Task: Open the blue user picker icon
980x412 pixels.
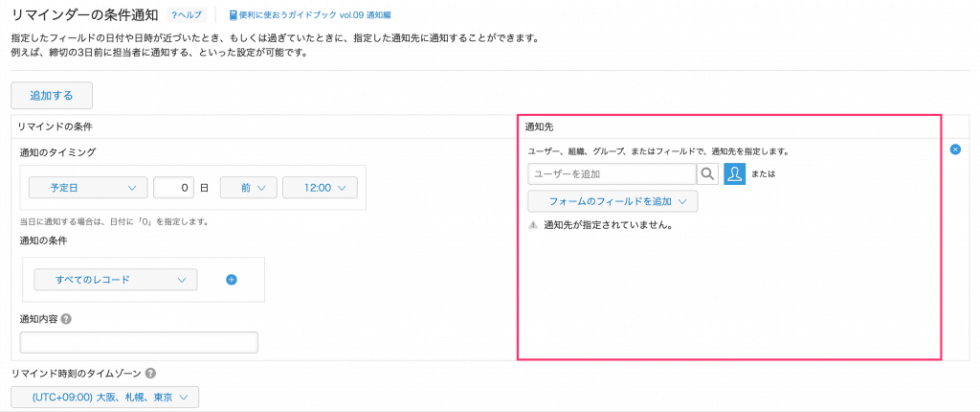Action: [x=735, y=173]
